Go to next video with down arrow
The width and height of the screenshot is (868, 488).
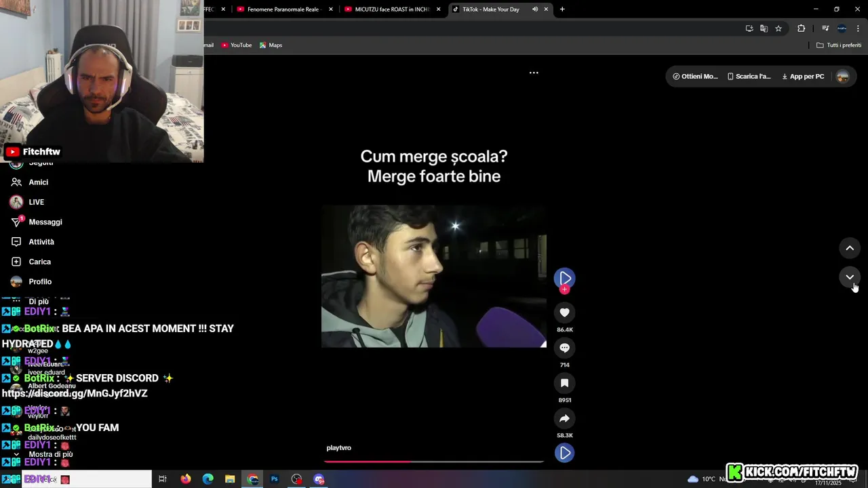point(850,277)
